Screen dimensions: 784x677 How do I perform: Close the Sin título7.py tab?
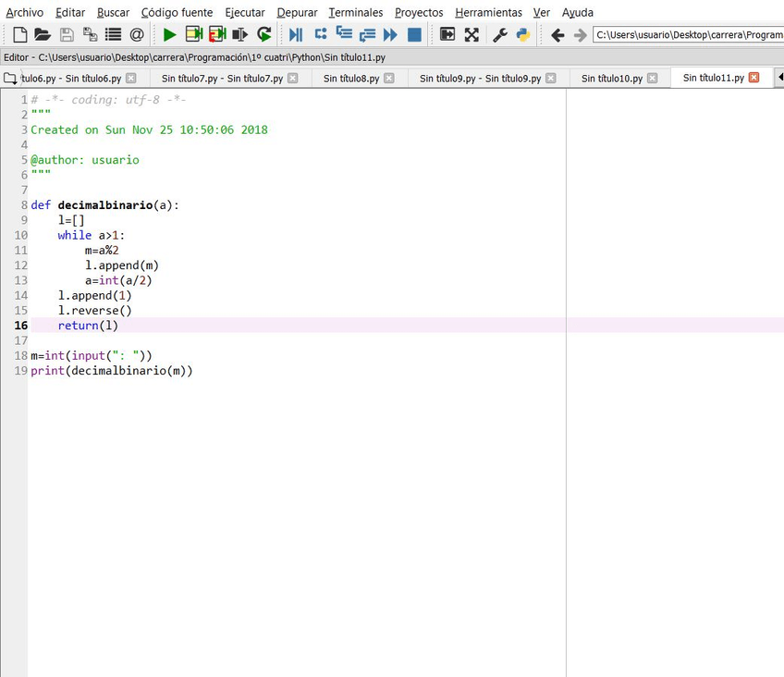tap(293, 79)
